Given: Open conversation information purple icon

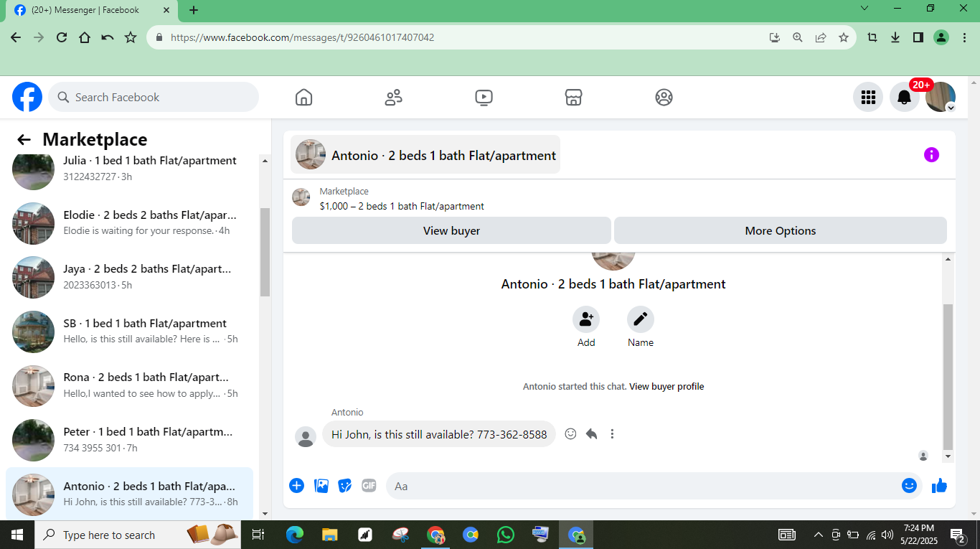Looking at the screenshot, I should pos(931,154).
